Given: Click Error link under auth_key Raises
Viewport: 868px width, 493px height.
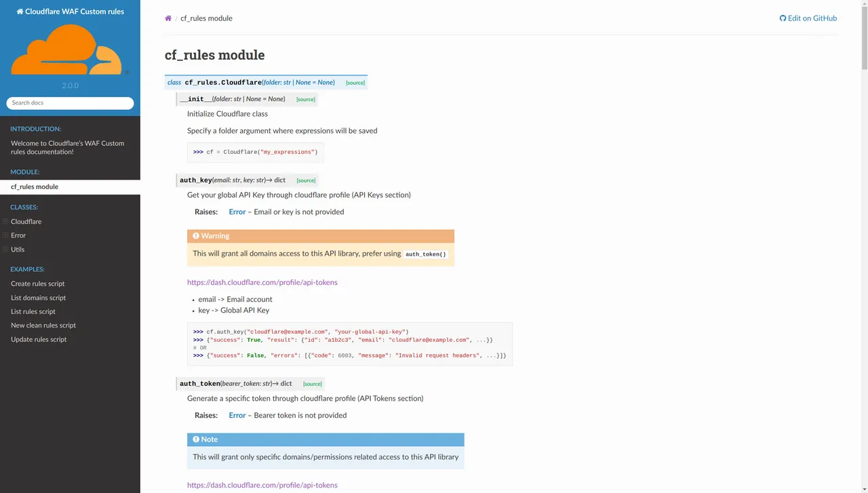Looking at the screenshot, I should click(237, 212).
